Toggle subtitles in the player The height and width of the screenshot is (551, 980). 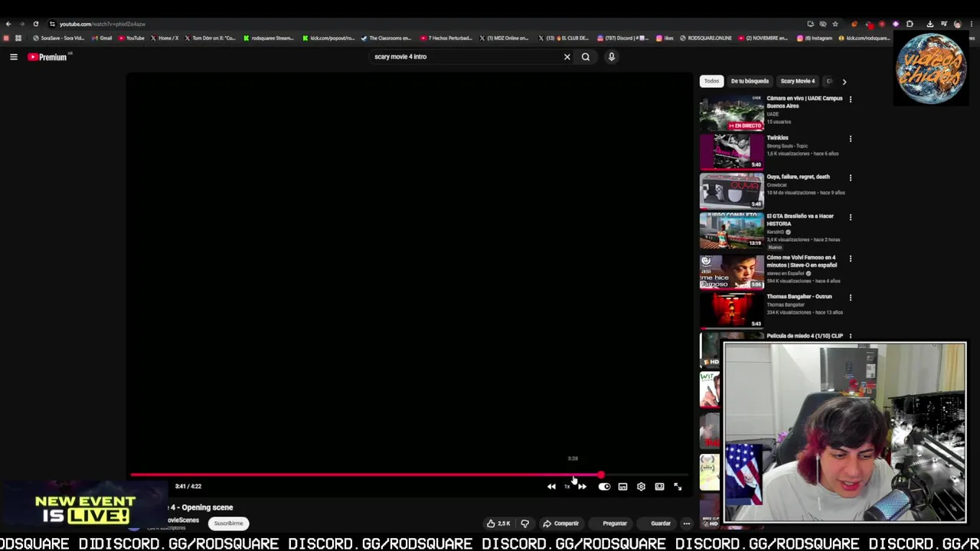point(622,487)
